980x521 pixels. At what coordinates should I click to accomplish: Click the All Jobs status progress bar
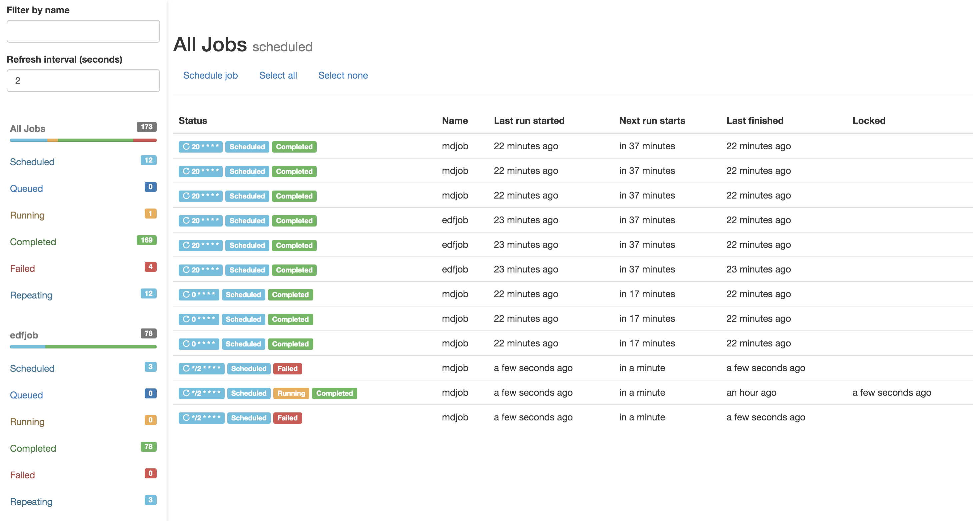tap(83, 140)
